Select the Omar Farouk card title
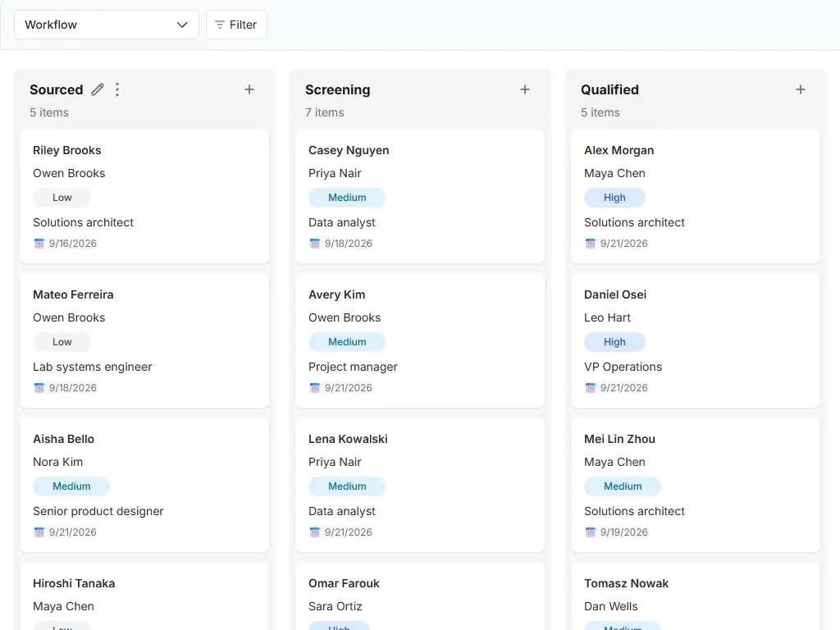This screenshot has height=630, width=840. 344,583
